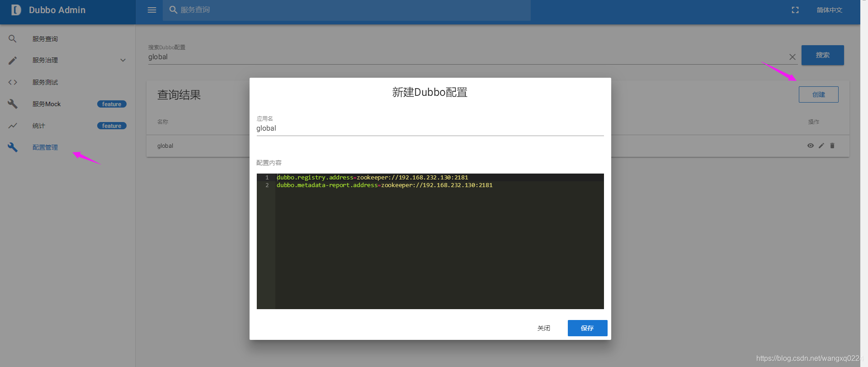868x367 pixels.
Task: Delete global config with the trash icon
Action: coord(832,146)
